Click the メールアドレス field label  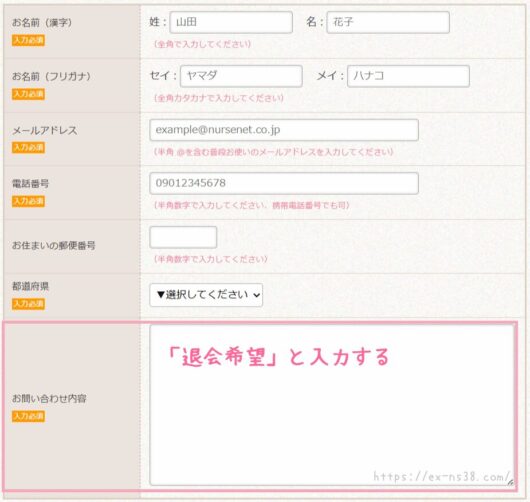pyautogui.click(x=45, y=130)
